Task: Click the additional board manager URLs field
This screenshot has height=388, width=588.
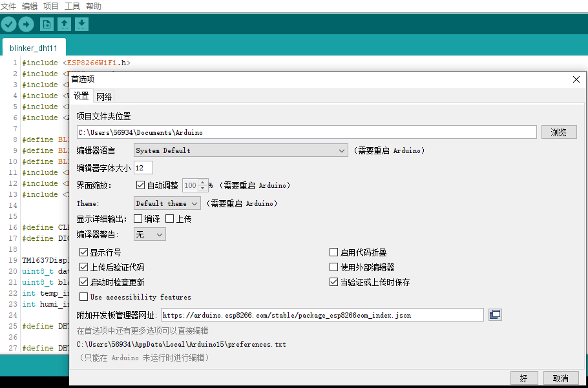Action: [322, 315]
